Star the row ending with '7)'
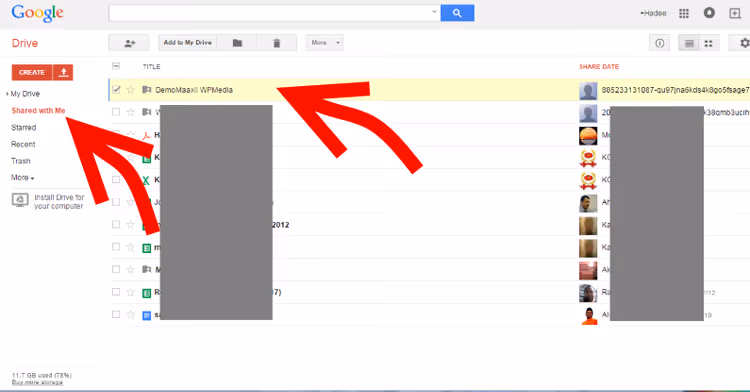The image size is (750, 392). coord(130,292)
